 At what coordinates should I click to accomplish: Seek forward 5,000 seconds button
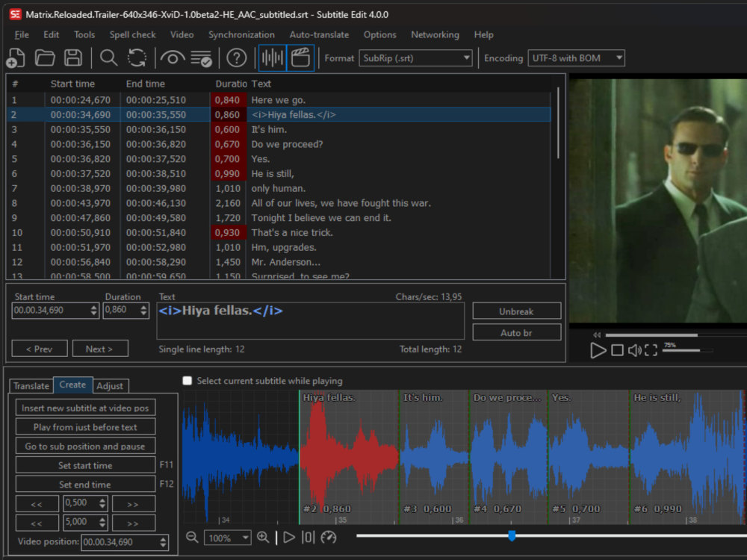point(133,523)
